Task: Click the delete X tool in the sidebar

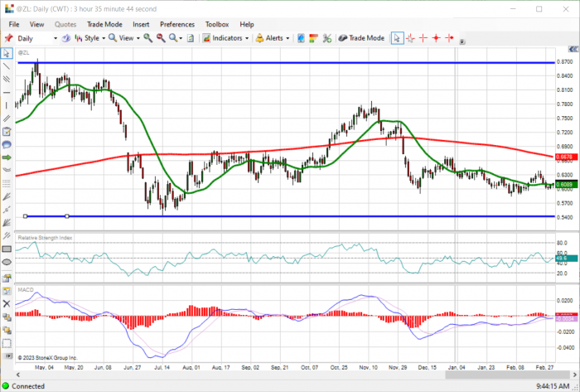Action: (7, 303)
